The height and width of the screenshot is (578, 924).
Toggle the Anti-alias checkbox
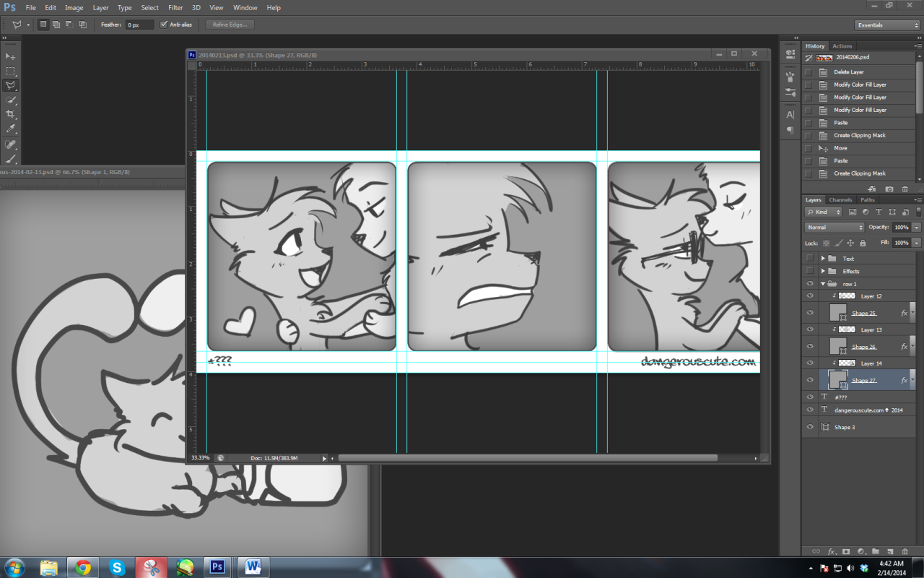click(164, 25)
